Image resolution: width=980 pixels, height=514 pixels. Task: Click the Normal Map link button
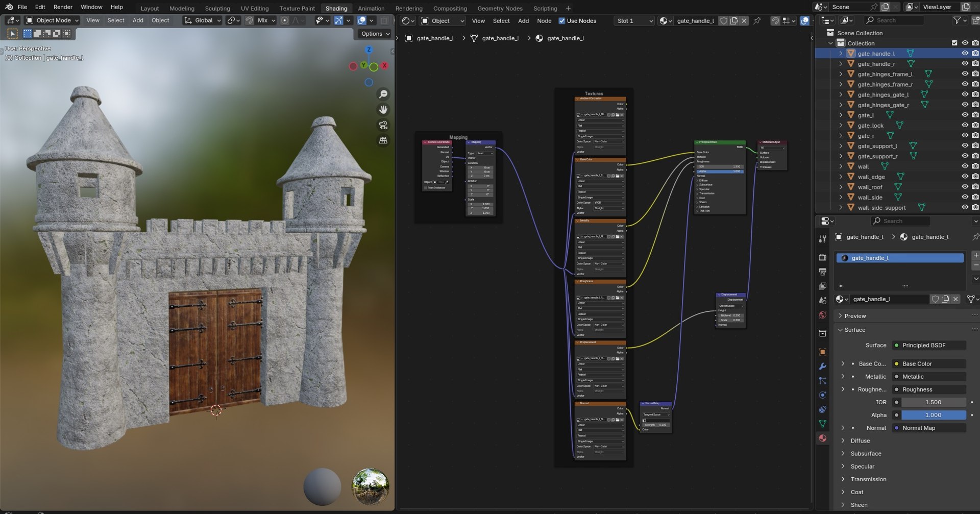pyautogui.click(x=929, y=428)
